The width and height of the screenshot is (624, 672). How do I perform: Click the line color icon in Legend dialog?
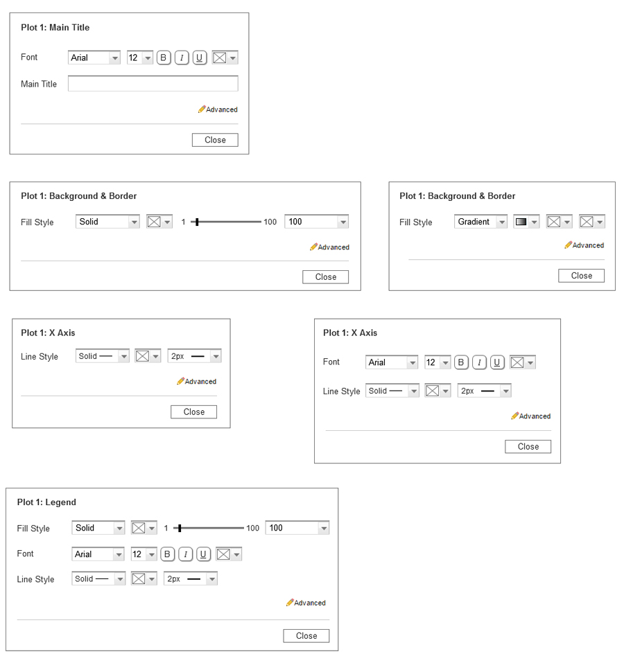[x=140, y=579]
